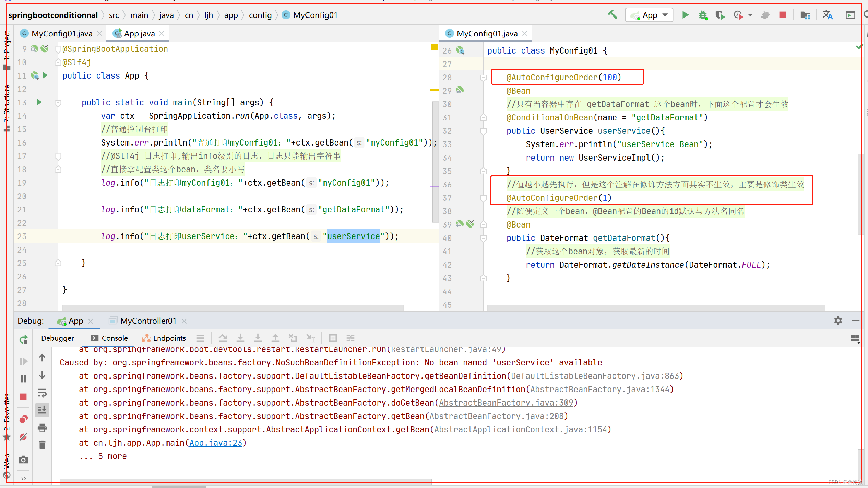Open Structure tool window stripe

(x=7, y=108)
